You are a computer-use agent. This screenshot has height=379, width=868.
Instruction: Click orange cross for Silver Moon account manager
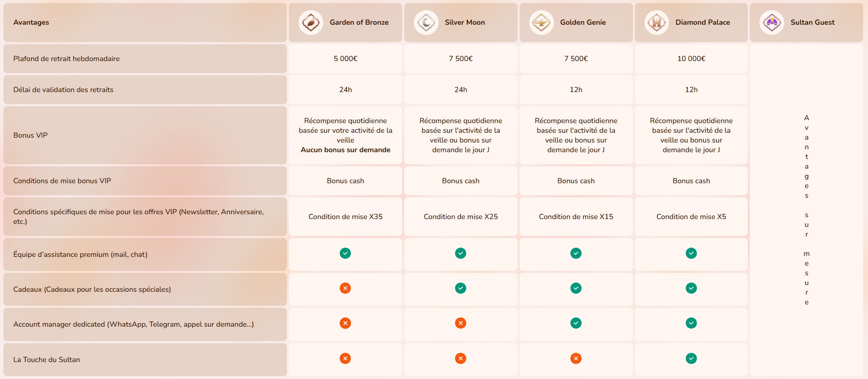click(x=460, y=323)
